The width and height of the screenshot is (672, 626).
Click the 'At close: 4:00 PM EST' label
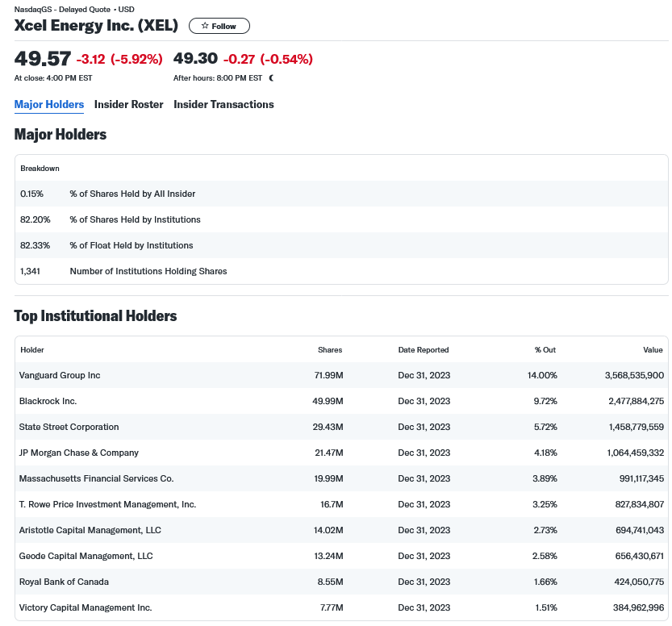tap(53, 78)
